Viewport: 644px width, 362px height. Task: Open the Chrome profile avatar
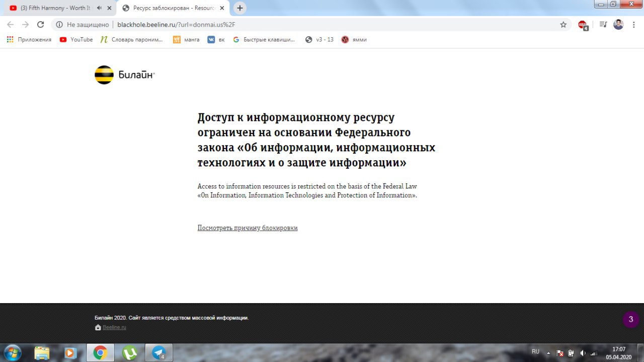[618, 24]
